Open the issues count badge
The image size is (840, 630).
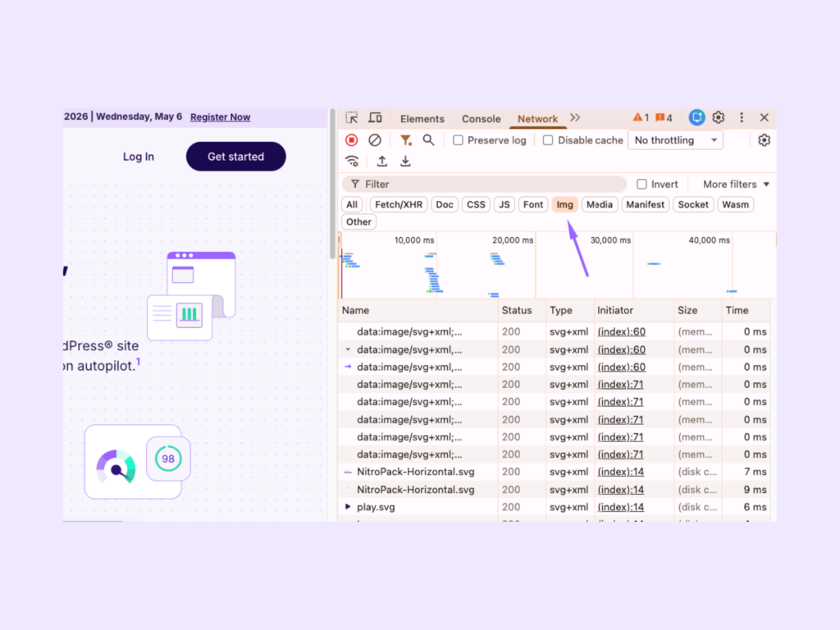[664, 118]
